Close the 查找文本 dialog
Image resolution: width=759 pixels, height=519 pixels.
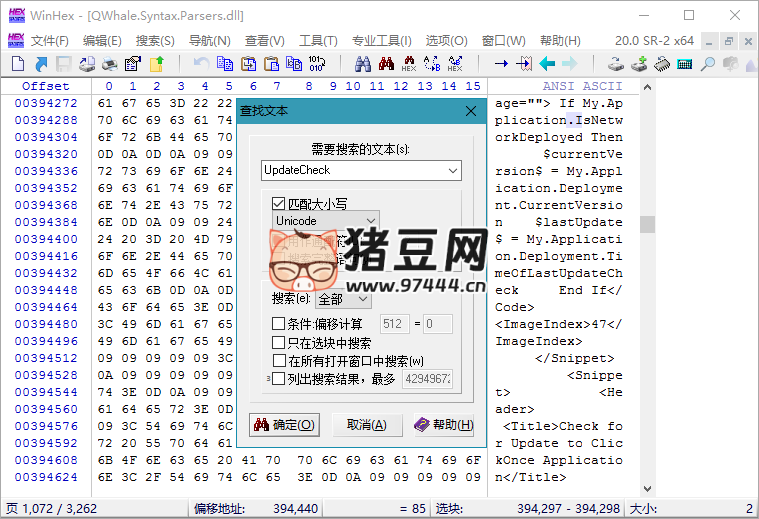(x=471, y=111)
